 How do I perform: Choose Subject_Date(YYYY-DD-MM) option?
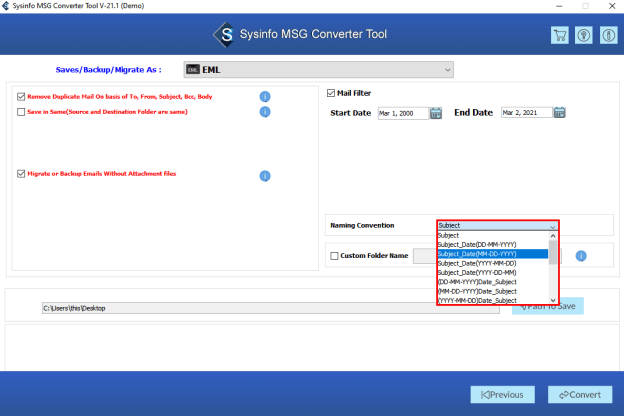pyautogui.click(x=493, y=273)
